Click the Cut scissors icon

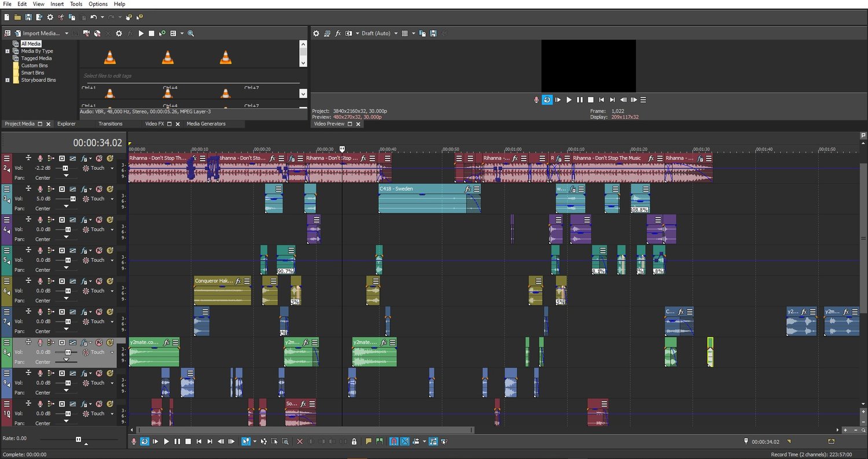tap(61, 17)
